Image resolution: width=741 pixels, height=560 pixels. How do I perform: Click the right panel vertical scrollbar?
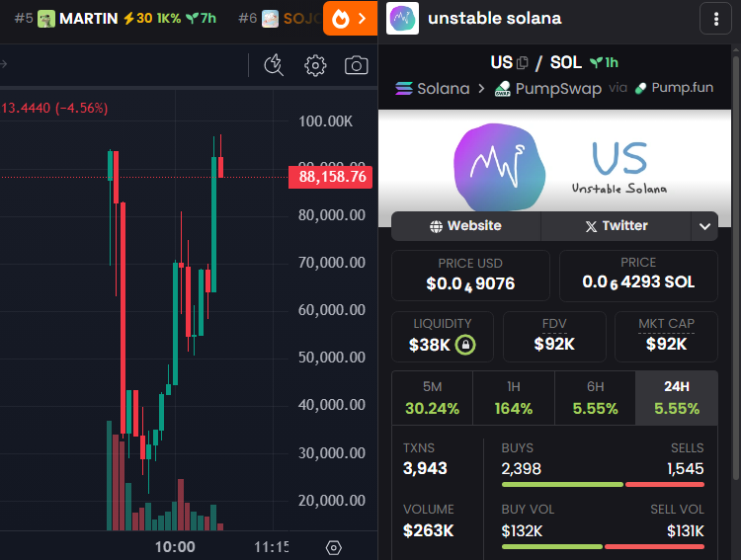(x=736, y=265)
